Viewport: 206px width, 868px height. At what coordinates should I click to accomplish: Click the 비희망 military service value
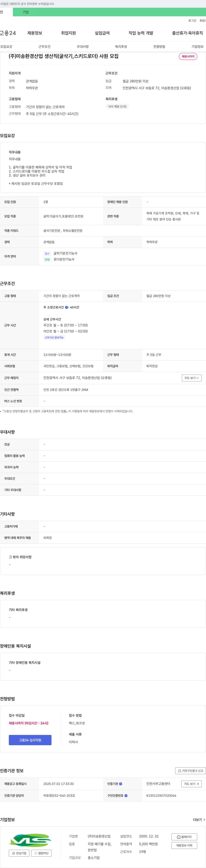[x=47, y=538]
